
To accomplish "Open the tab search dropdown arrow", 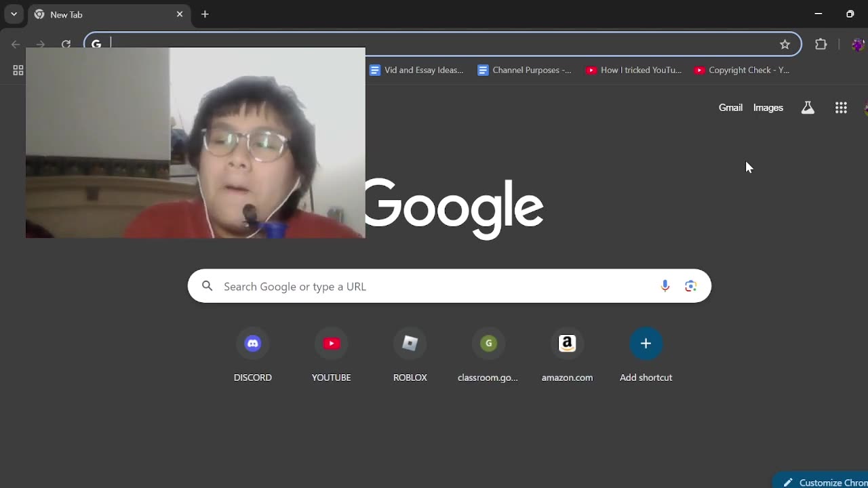I will click(14, 14).
